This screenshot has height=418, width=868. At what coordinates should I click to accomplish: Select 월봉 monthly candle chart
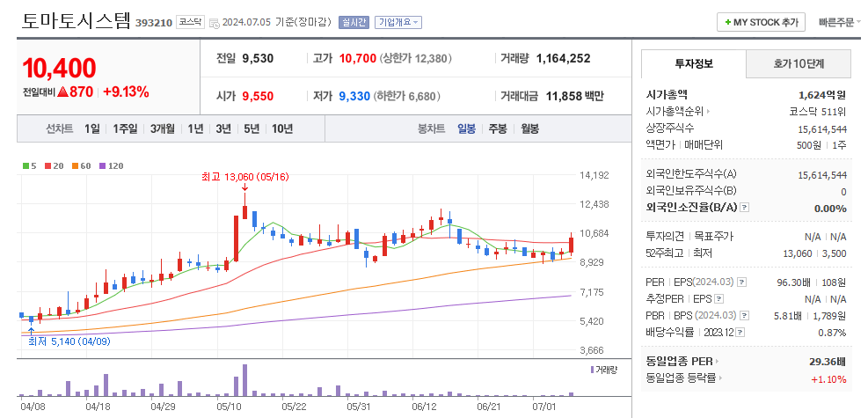pyautogui.click(x=529, y=129)
